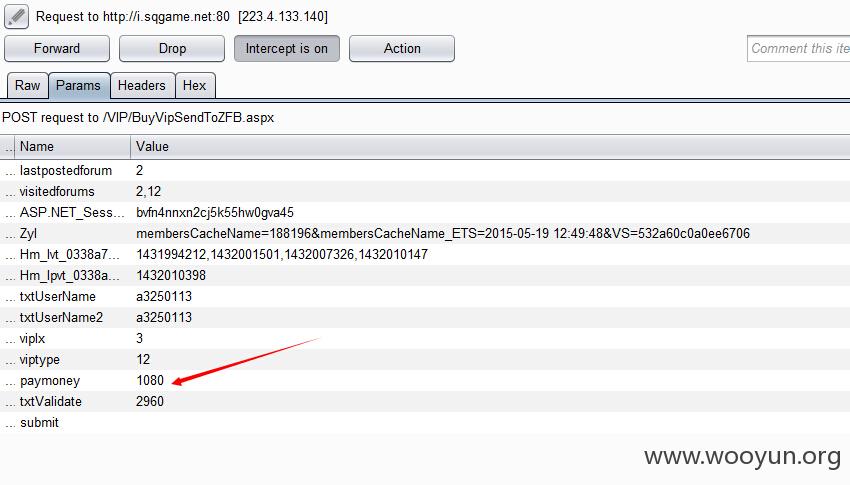The width and height of the screenshot is (850, 485).
Task: Forward the intercepted request
Action: click(57, 49)
